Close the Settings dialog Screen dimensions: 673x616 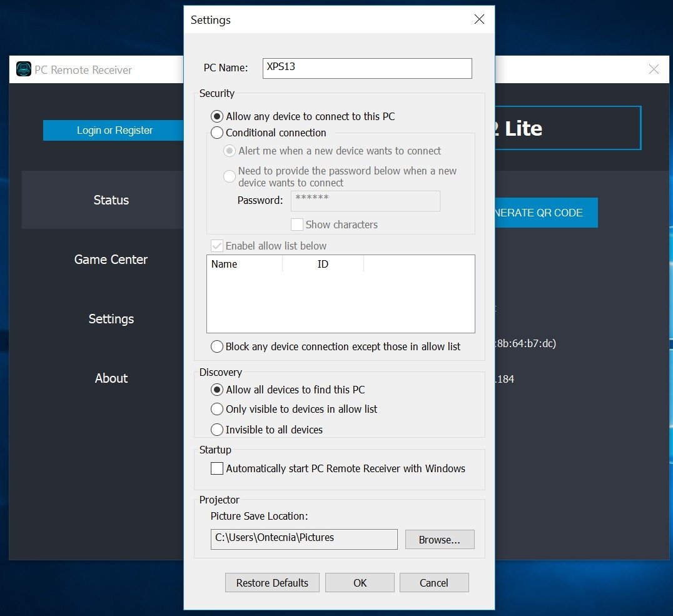pos(479,19)
